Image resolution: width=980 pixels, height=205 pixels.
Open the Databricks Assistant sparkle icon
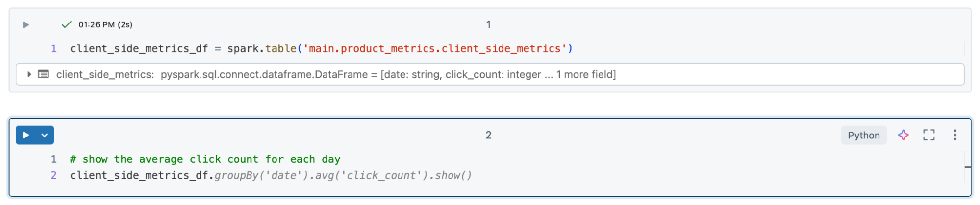point(903,135)
